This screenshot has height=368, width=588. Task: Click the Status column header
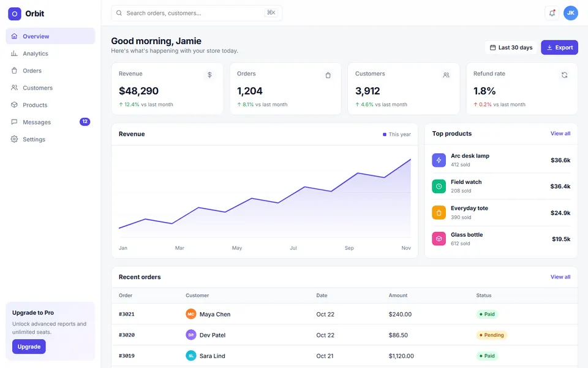484,296
